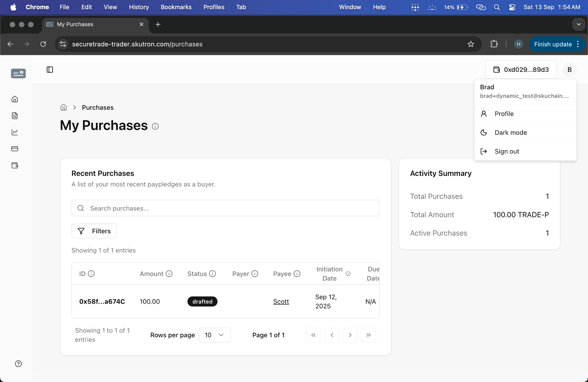Open the Rows per page dropdown
This screenshot has height=382, width=588.
[214, 335]
